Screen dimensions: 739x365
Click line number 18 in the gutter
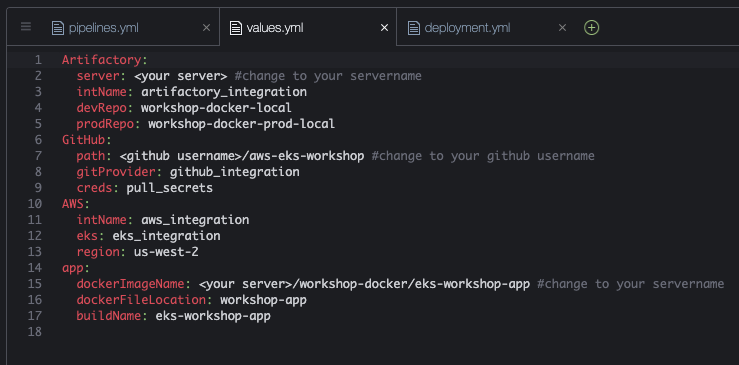click(x=34, y=332)
